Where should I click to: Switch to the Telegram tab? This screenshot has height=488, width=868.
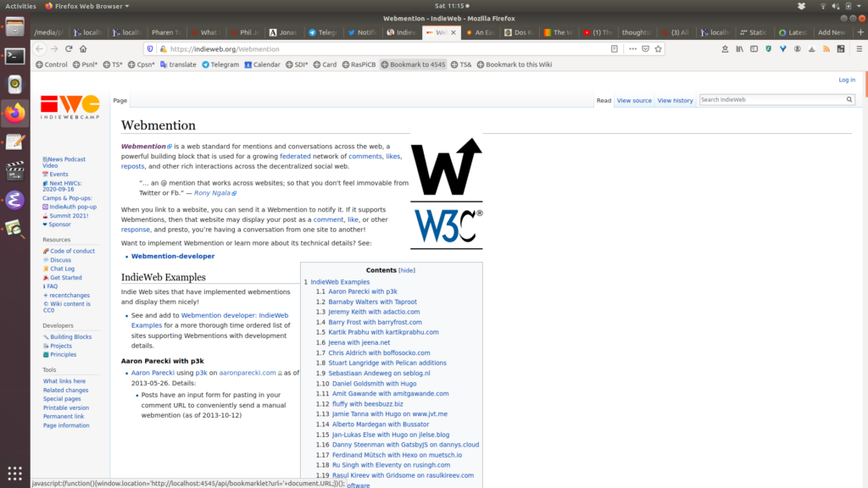(323, 33)
